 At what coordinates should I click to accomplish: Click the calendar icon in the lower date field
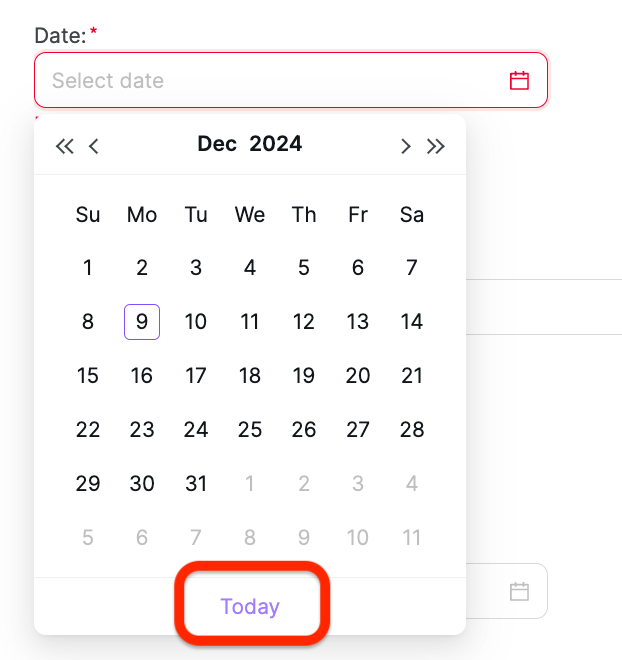coord(519,592)
